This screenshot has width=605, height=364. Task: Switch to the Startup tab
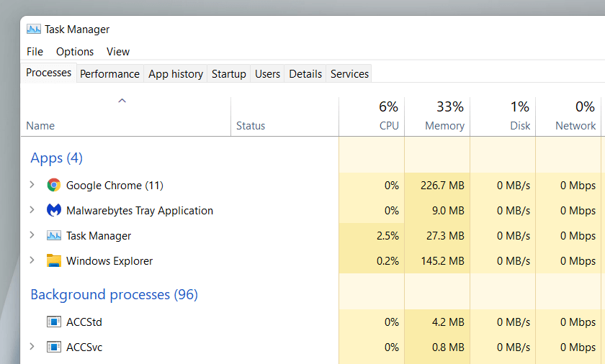click(x=228, y=73)
